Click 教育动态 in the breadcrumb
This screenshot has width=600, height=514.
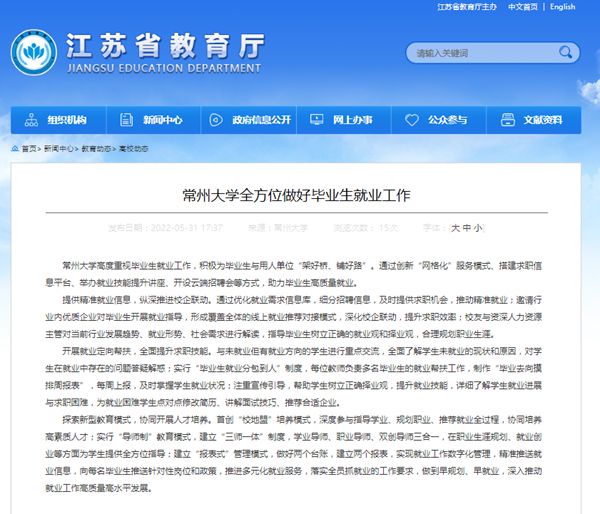[97, 148]
